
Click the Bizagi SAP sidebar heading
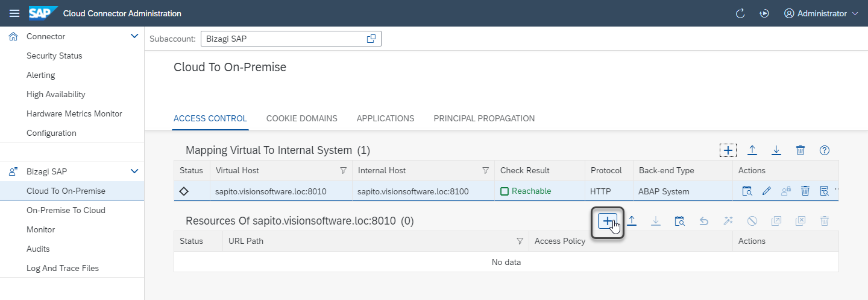(x=46, y=171)
